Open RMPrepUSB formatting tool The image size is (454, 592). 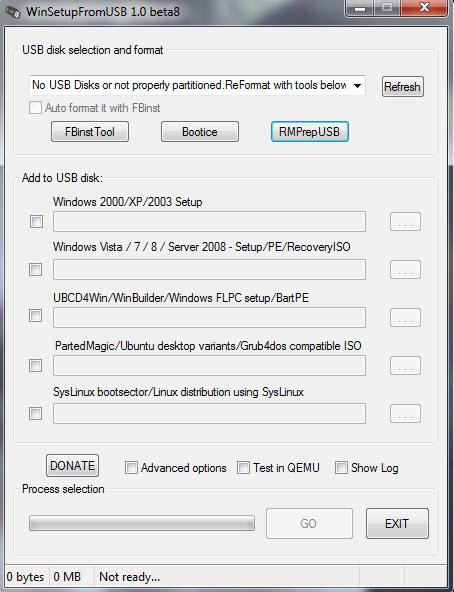[310, 132]
